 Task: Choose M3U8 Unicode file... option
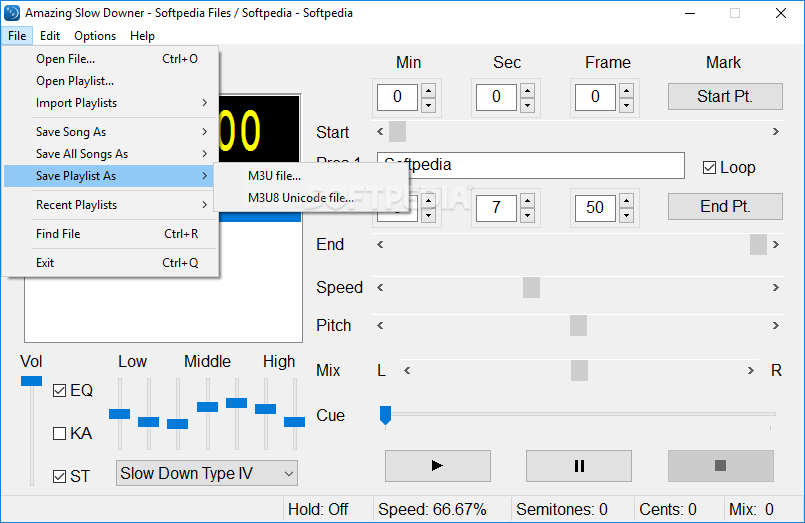[x=311, y=198]
